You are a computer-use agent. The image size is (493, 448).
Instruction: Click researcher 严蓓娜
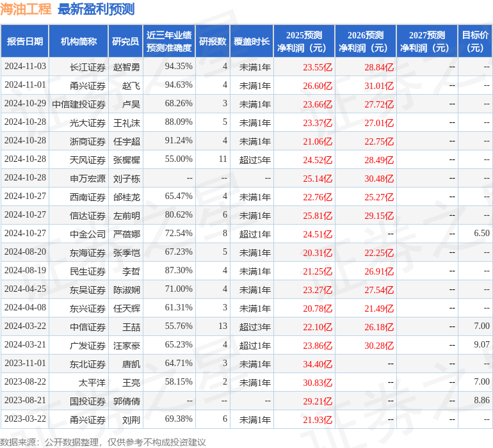(x=126, y=234)
